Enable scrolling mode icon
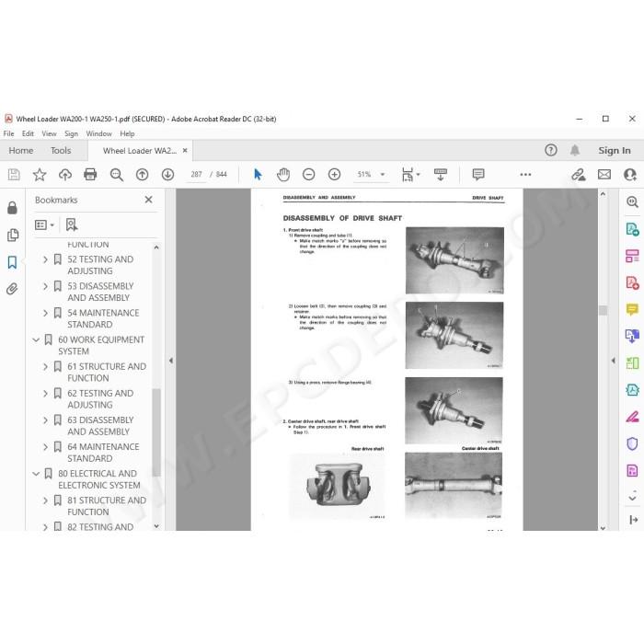 [x=441, y=175]
